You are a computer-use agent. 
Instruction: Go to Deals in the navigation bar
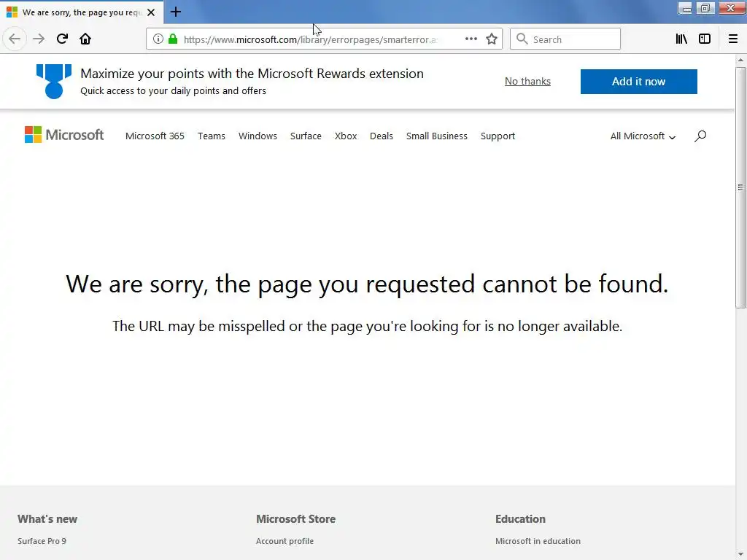tap(382, 136)
